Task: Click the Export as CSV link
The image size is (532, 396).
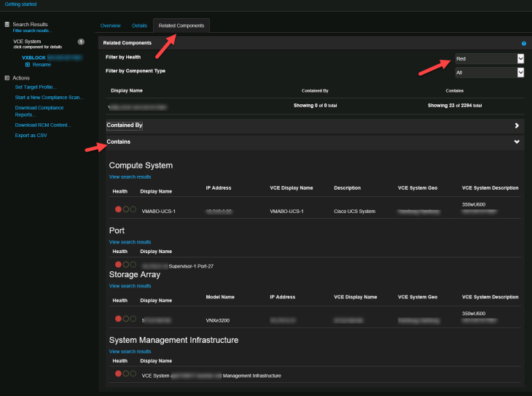Action: point(31,135)
